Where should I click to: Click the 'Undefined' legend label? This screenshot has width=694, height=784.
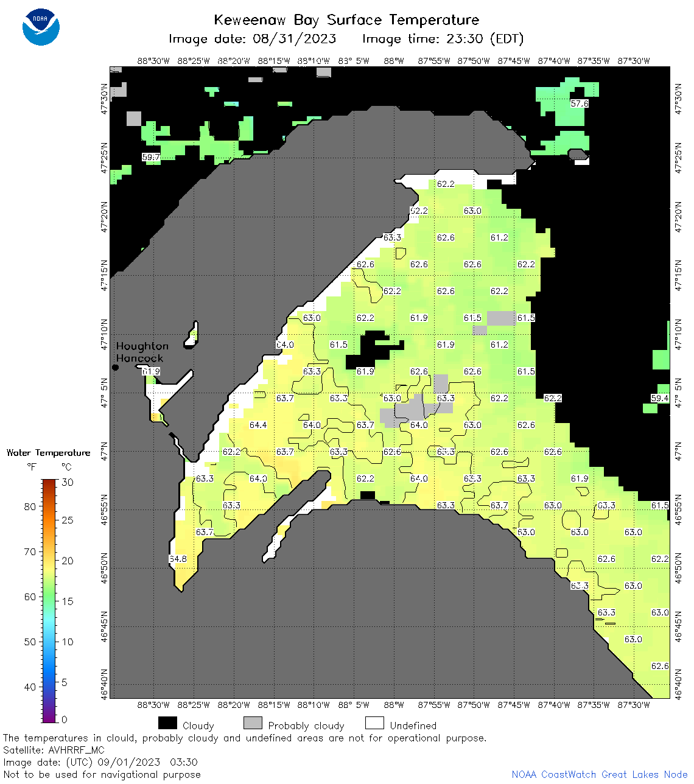413,726
